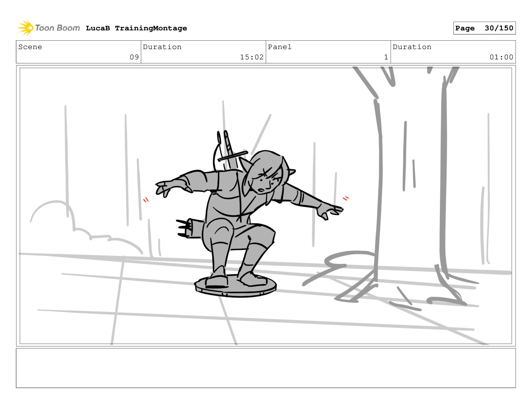Viewport: 532px width, 412px height.
Task: Select scene number 09
Action: [x=134, y=57]
